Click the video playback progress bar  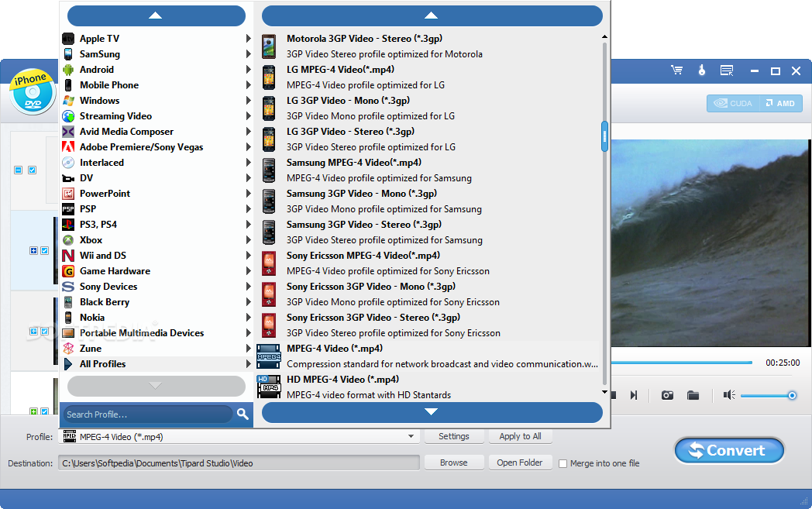682,363
